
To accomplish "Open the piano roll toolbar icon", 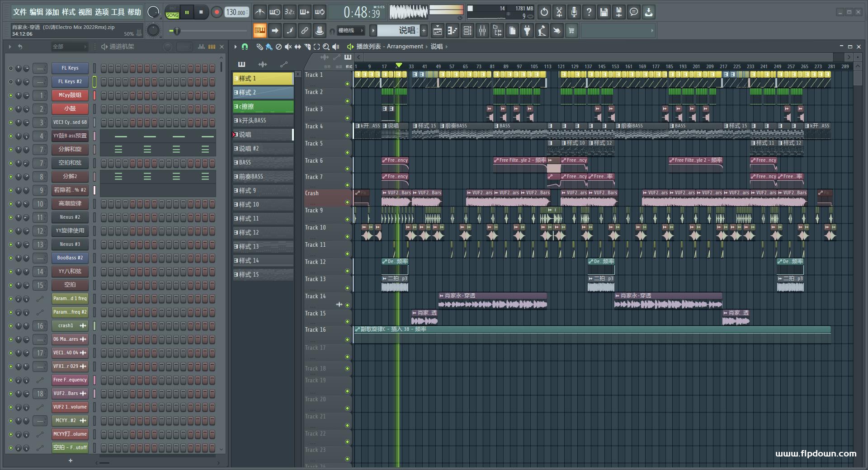I will [x=453, y=31].
